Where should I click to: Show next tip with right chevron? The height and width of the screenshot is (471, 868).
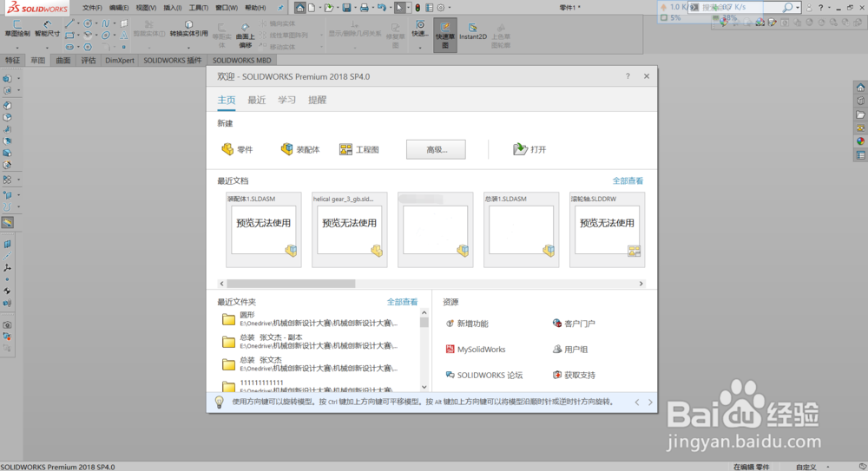(x=650, y=402)
